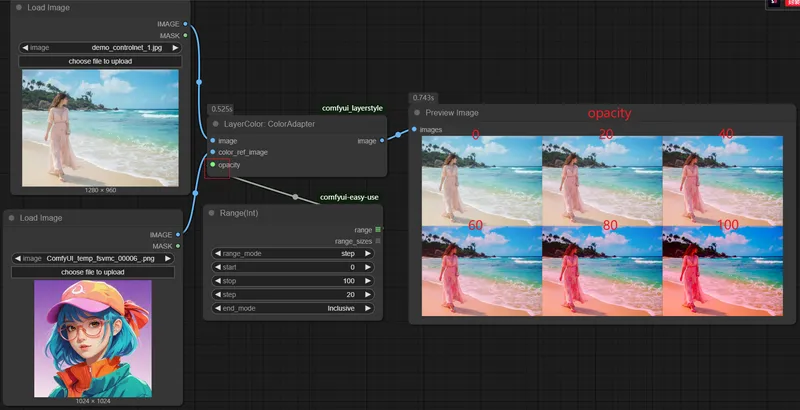
Task: Open the end_mode Inclusive dropdown
Action: tap(293, 310)
